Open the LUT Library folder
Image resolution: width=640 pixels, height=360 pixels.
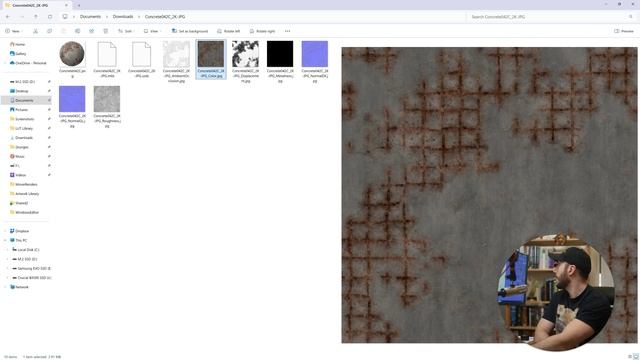(21, 128)
